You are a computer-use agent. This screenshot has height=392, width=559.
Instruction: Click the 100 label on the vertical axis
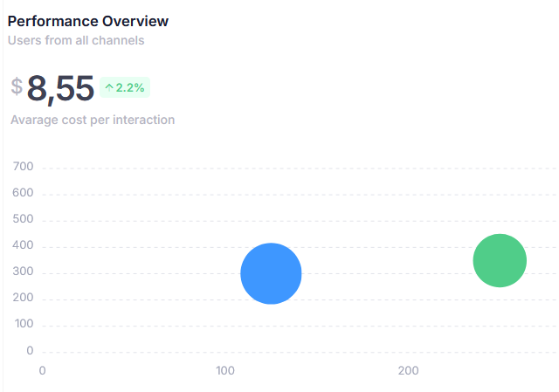pos(24,324)
